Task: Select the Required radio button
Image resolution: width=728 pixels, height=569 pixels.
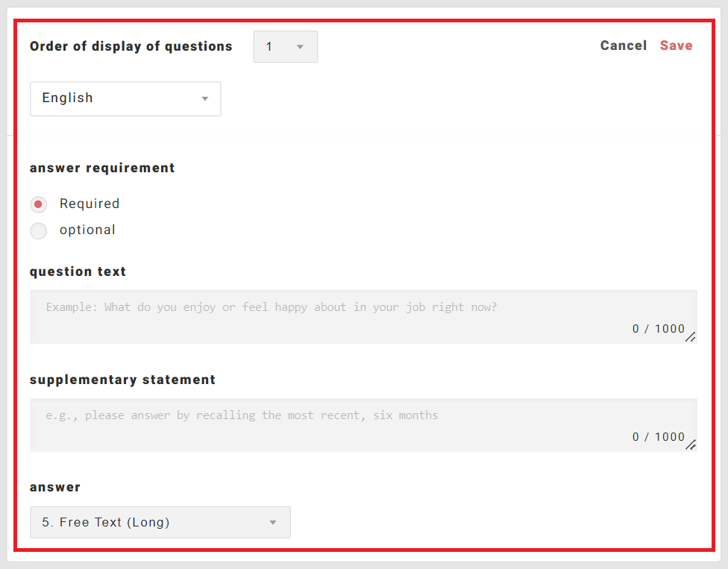Action: point(38,204)
